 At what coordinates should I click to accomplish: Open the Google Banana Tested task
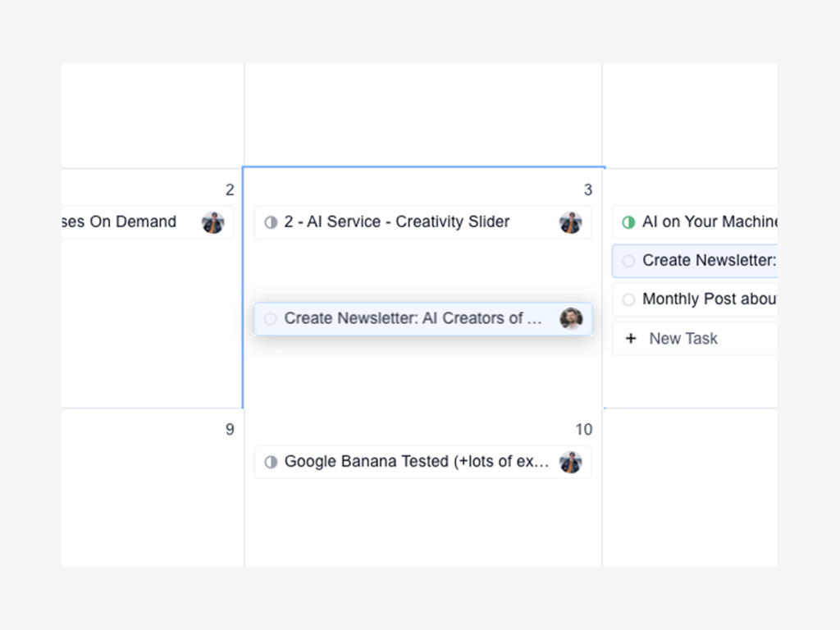(417, 462)
